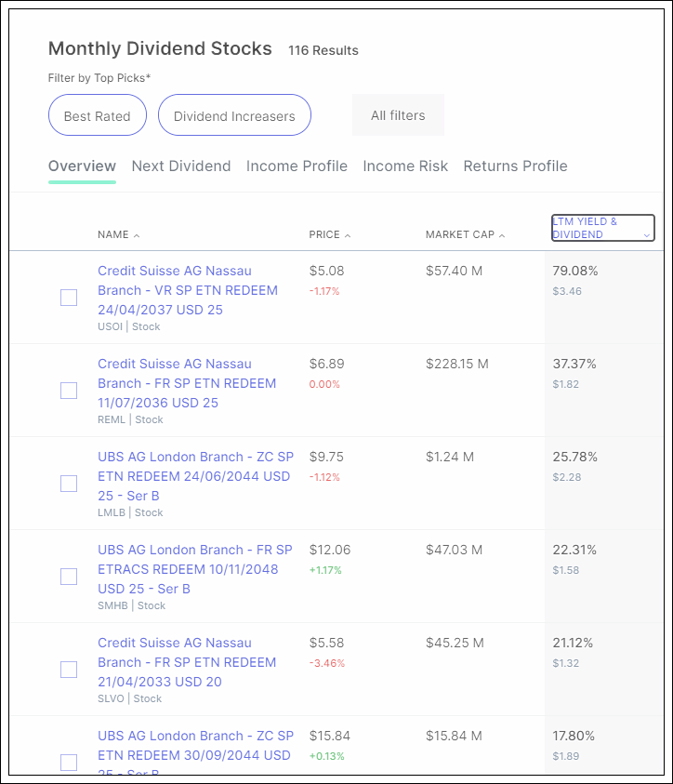Tick the checkbox for USOI row
This screenshot has width=673, height=784.
69,298
